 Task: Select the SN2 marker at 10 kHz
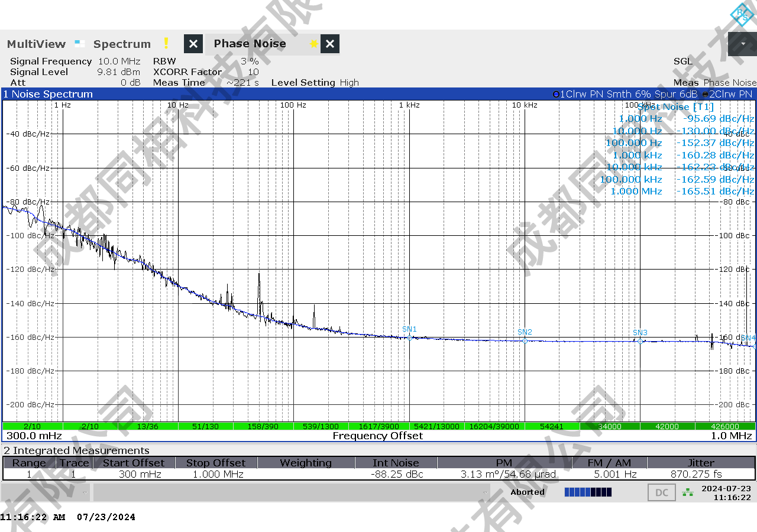[x=525, y=340]
